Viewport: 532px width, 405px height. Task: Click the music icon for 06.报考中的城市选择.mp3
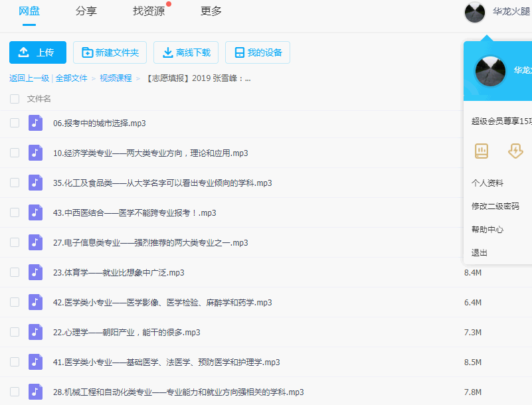pos(35,123)
